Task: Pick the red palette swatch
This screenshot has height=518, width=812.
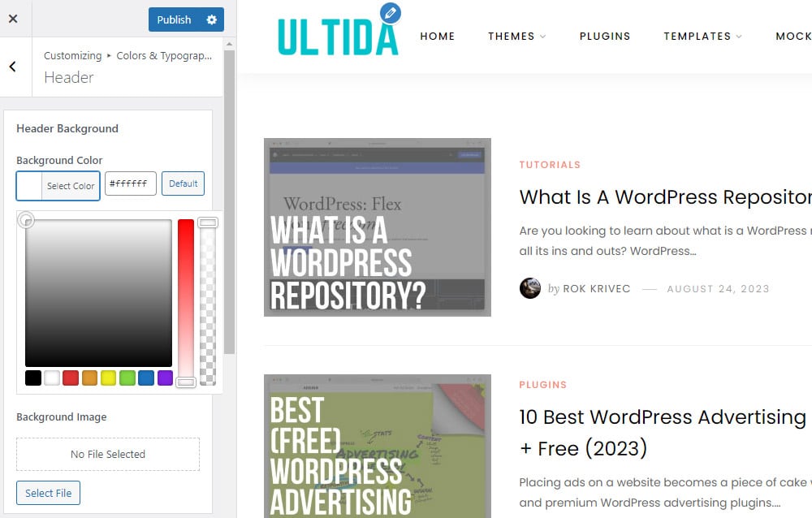Action: [71, 378]
